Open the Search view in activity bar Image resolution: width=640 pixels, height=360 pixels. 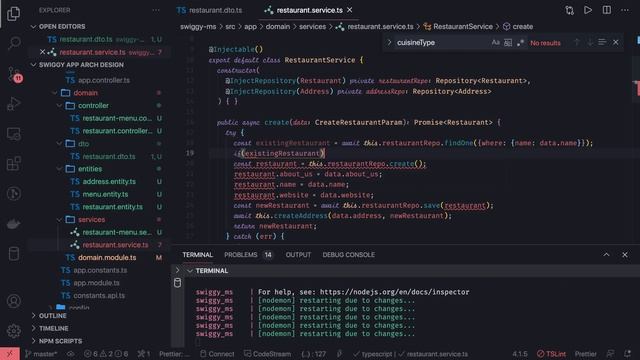point(13,43)
